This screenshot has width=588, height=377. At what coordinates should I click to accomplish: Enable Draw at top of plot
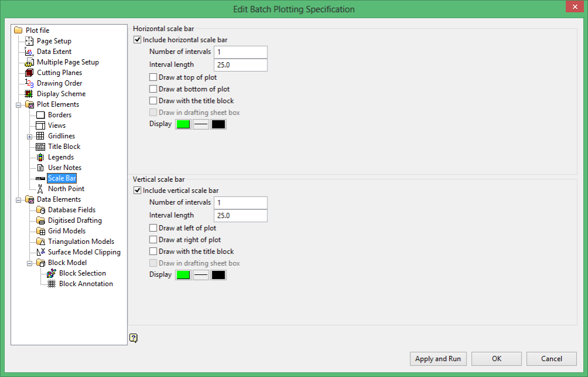pyautogui.click(x=153, y=77)
